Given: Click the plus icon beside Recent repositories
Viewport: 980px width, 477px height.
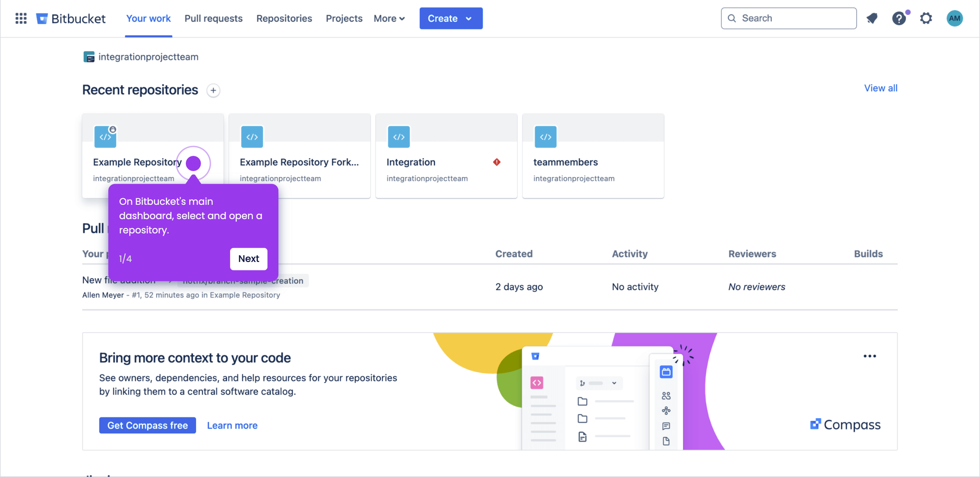Looking at the screenshot, I should tap(213, 91).
